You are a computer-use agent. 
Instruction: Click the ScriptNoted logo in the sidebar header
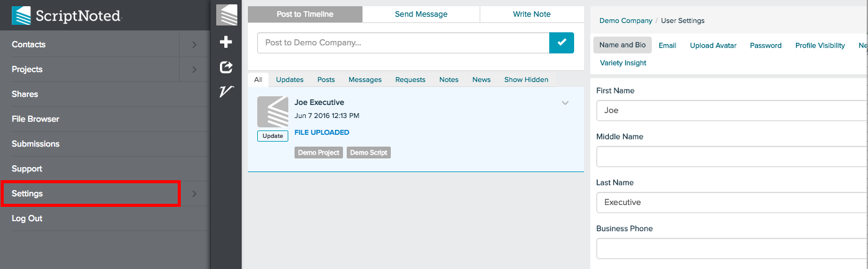coord(66,16)
